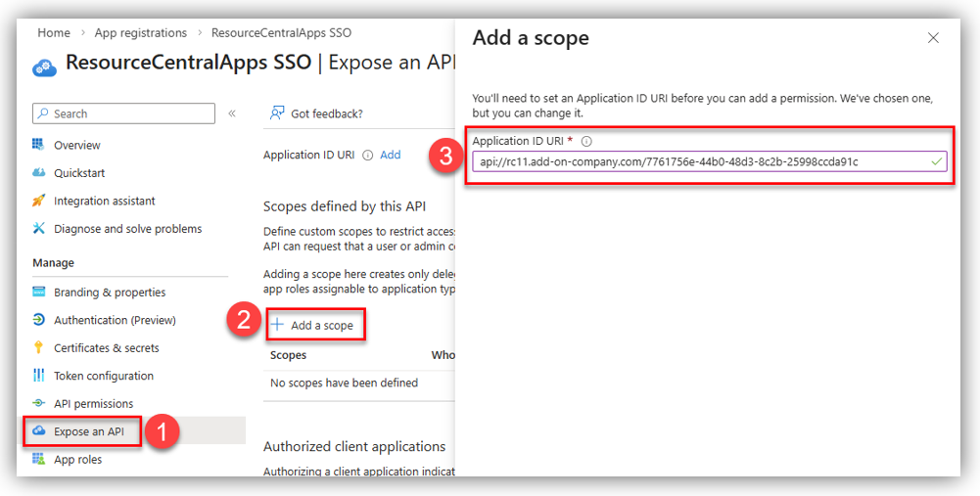Click the Scopes column header
Viewport: 980px width, 496px height.
(288, 355)
